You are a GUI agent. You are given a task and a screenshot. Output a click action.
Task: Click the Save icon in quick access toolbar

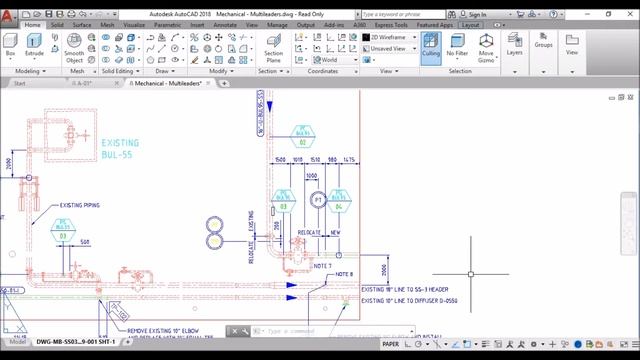tap(49, 14)
